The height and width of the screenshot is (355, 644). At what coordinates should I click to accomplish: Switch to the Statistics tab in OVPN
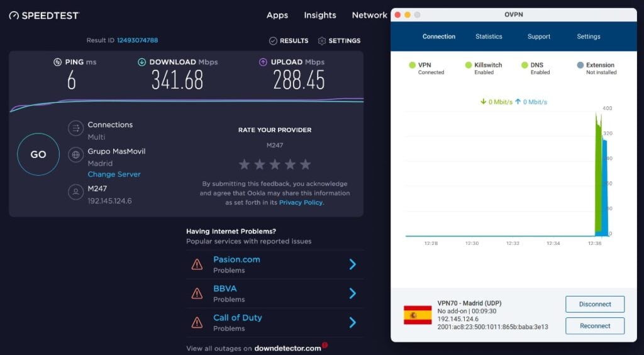click(489, 37)
